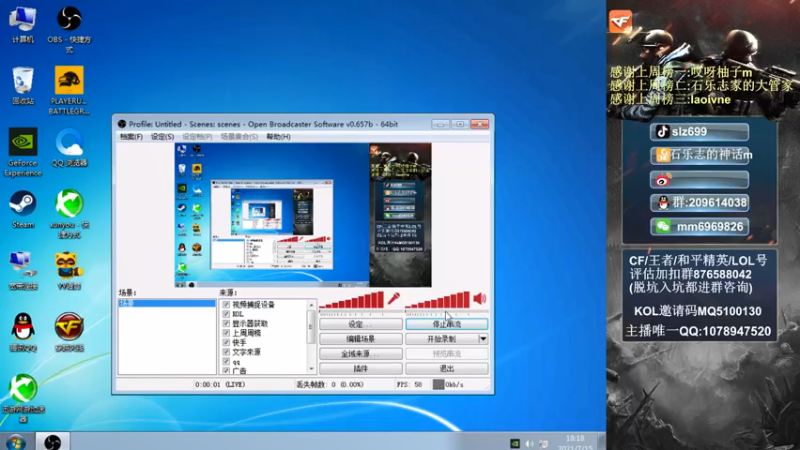The height and width of the screenshot is (450, 800).
Task: Click the 开始录制 start recording button
Action: click(x=442, y=339)
